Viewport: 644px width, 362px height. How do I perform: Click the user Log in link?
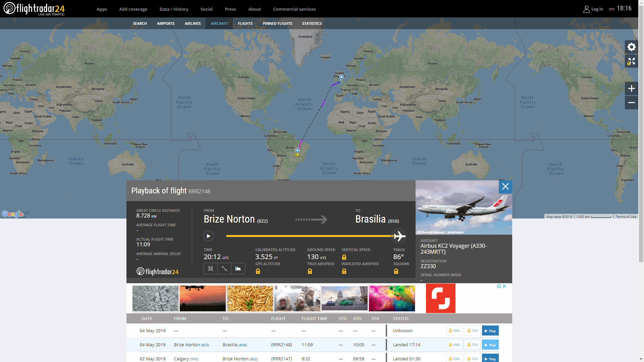click(593, 9)
